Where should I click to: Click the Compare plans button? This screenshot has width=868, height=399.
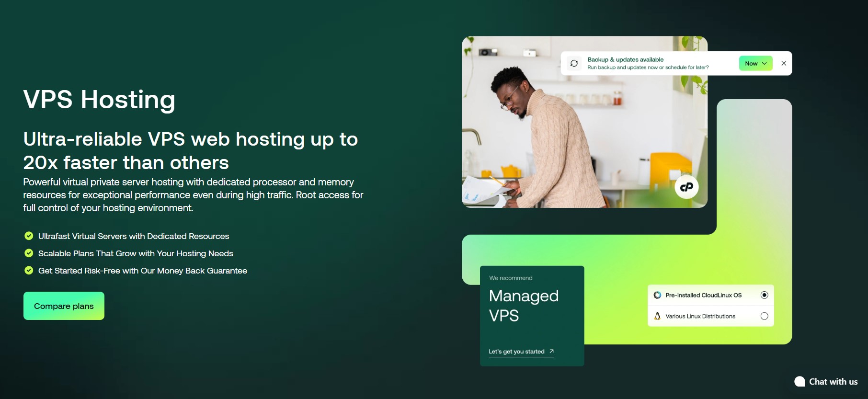click(64, 306)
